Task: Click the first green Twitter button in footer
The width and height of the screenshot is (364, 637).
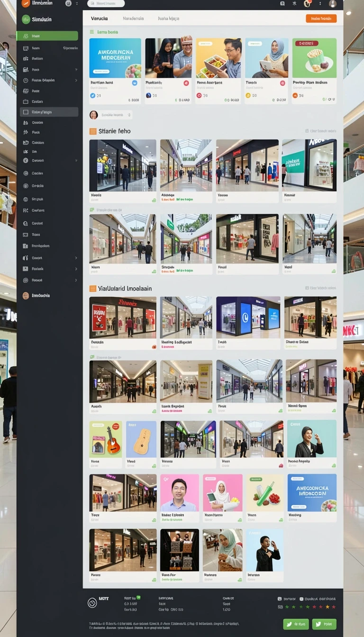Action: click(296, 624)
